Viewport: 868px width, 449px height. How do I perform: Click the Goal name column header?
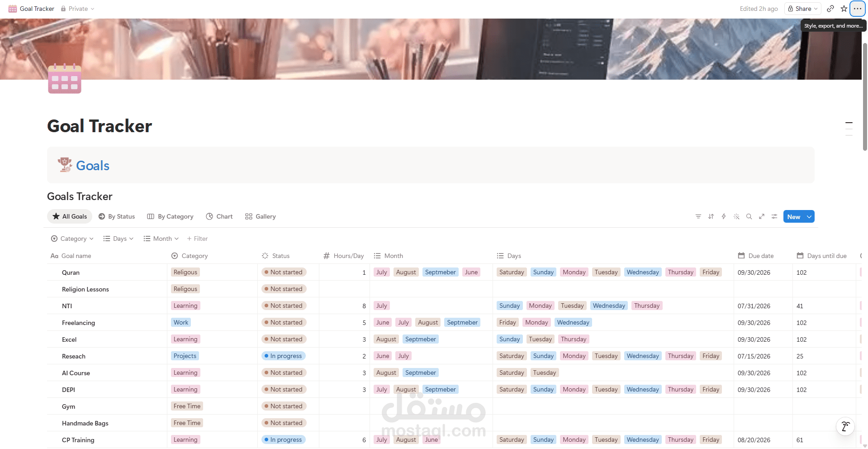tap(107, 256)
